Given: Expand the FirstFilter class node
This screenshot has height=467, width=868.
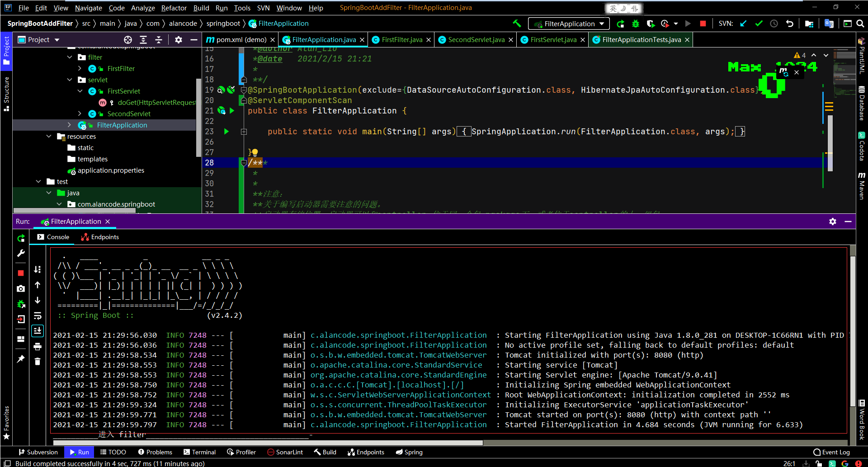Looking at the screenshot, I should click(80, 68).
